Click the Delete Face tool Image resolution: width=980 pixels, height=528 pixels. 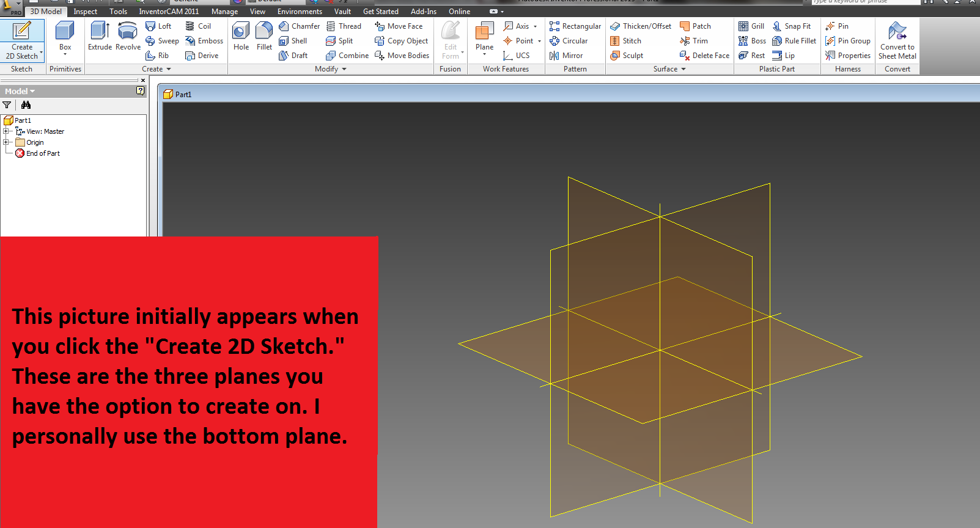tap(704, 56)
